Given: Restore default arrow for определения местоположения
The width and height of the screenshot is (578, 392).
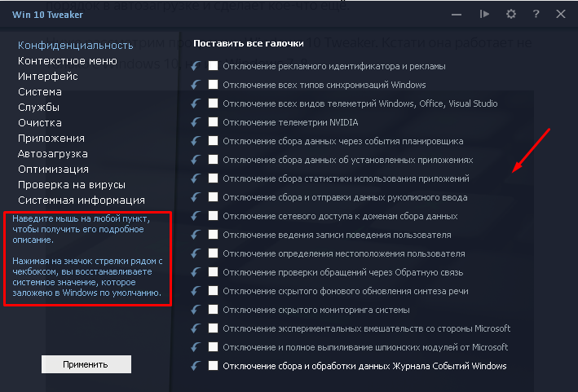Looking at the screenshot, I should coord(196,253).
